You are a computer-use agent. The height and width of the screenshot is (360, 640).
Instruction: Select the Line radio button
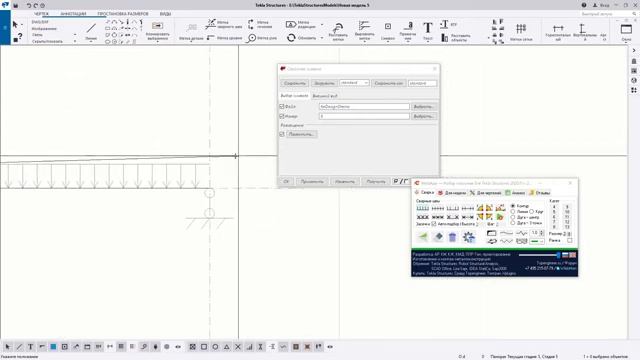click(513, 212)
